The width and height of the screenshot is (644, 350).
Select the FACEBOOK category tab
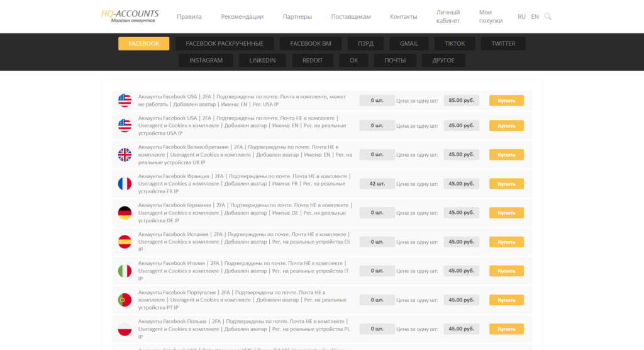[144, 43]
